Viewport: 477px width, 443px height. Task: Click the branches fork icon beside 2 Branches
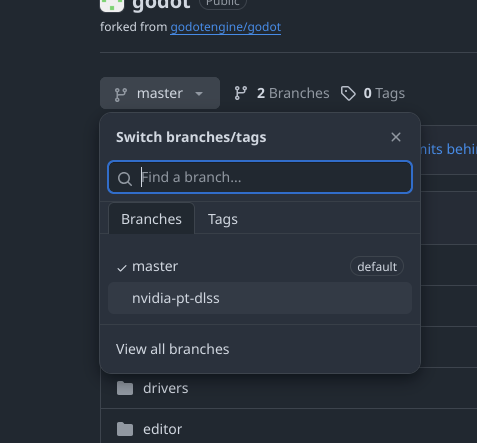coord(241,93)
